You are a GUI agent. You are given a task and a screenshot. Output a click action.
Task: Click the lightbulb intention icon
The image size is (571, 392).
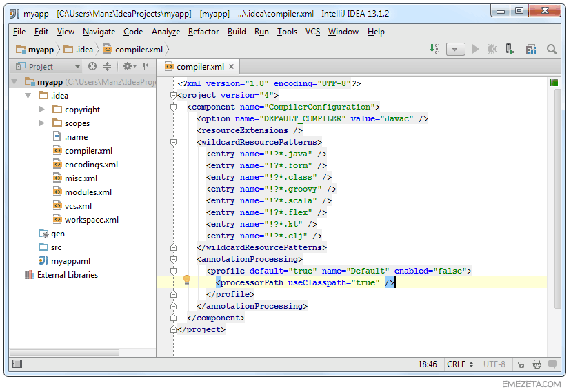[x=187, y=280]
